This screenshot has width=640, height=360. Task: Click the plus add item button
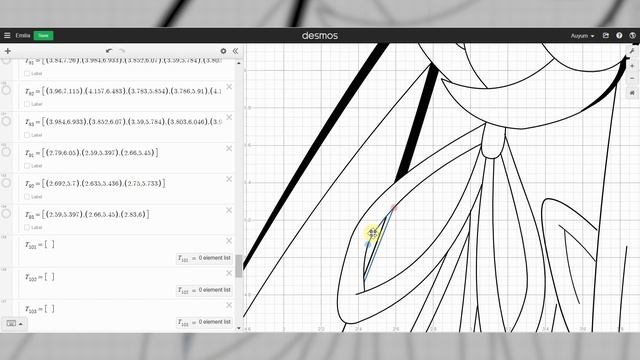click(x=8, y=51)
